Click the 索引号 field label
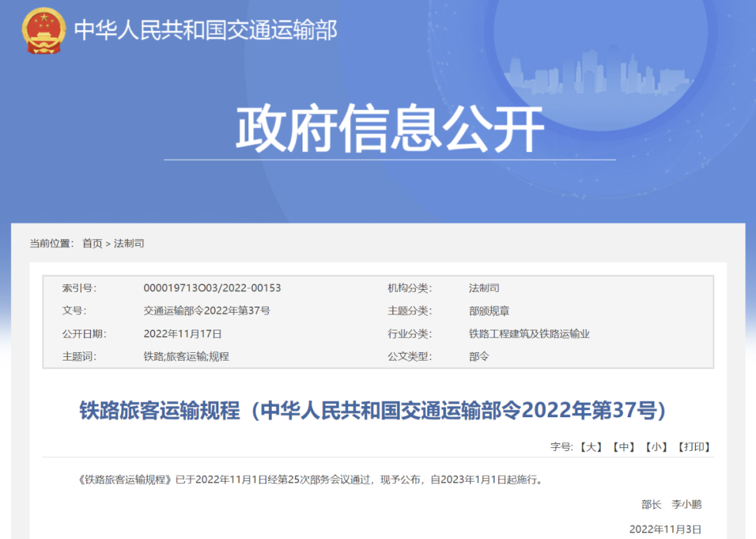 click(79, 288)
